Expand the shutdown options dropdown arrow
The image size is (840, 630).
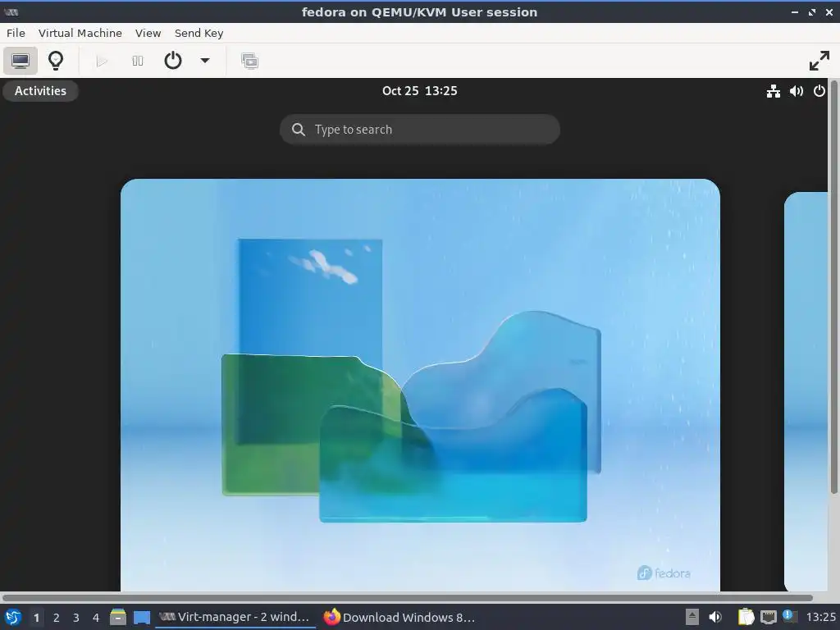click(204, 61)
